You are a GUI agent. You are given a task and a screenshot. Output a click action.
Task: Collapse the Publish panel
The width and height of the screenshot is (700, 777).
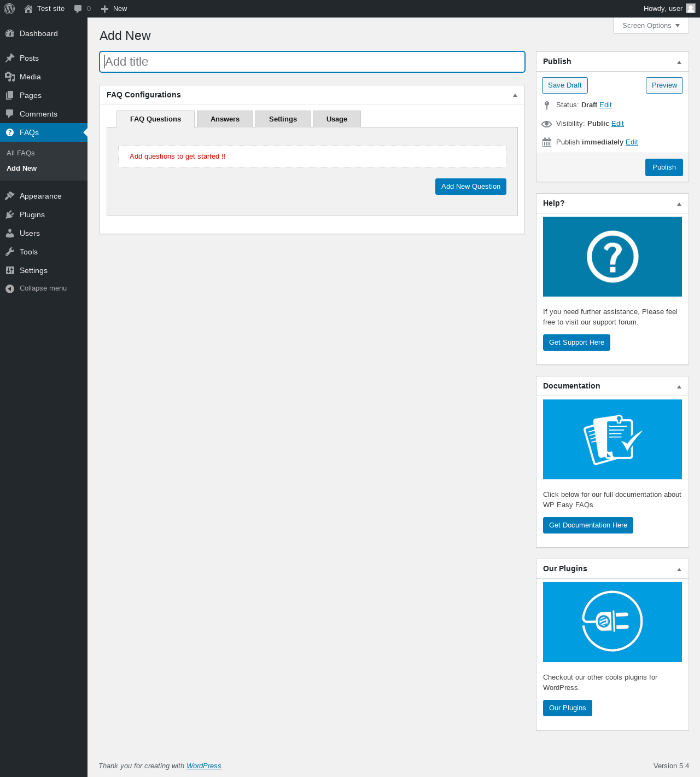[x=679, y=62]
